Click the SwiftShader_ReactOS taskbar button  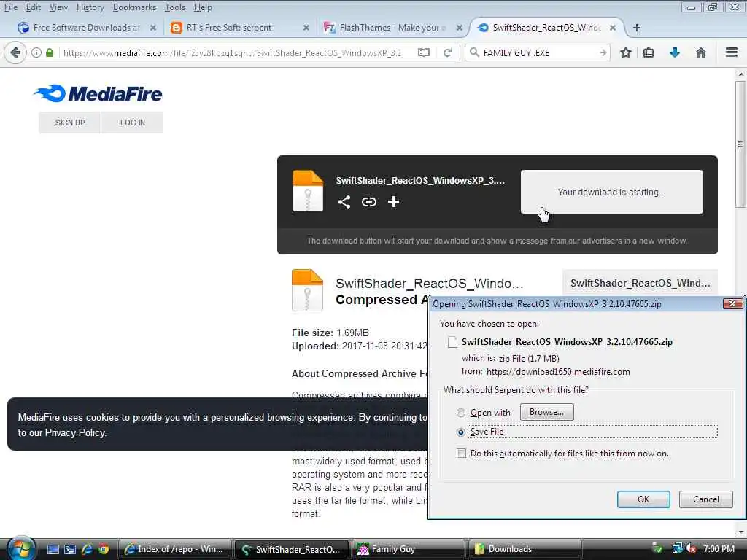pos(291,549)
